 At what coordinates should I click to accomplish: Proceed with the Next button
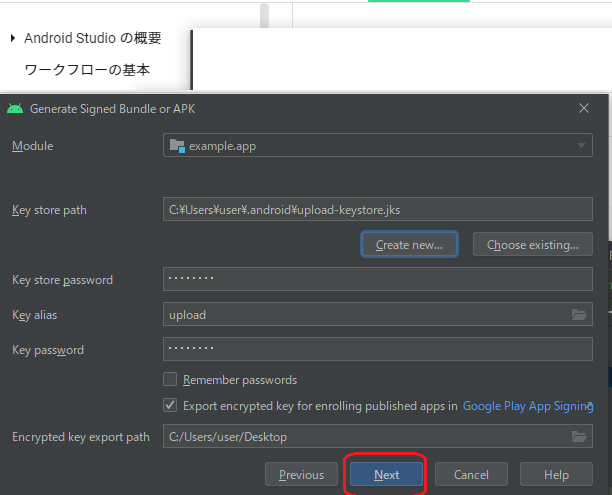coord(386,474)
